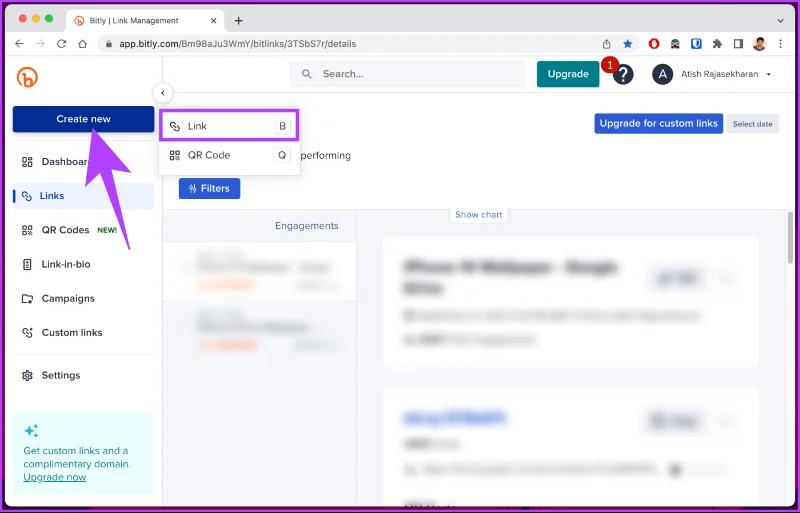This screenshot has width=800, height=513.
Task: Open Chrome three-dot menu
Action: click(781, 44)
